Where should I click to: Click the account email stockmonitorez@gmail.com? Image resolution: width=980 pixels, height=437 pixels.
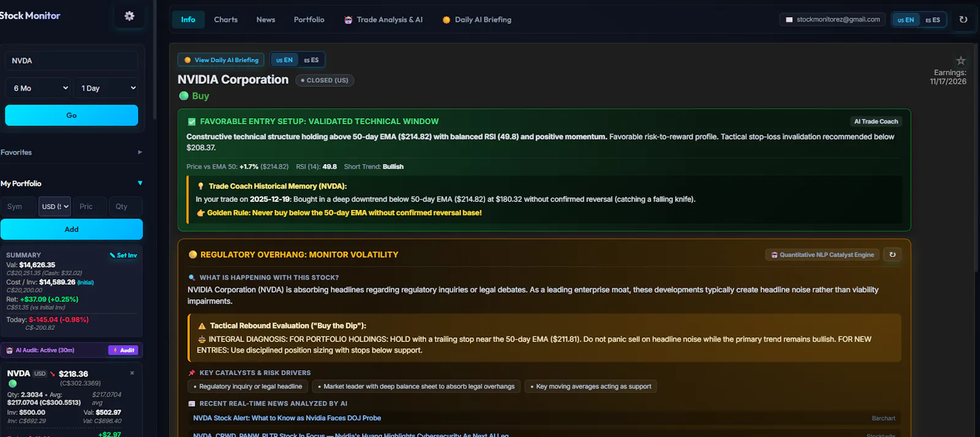pos(838,20)
